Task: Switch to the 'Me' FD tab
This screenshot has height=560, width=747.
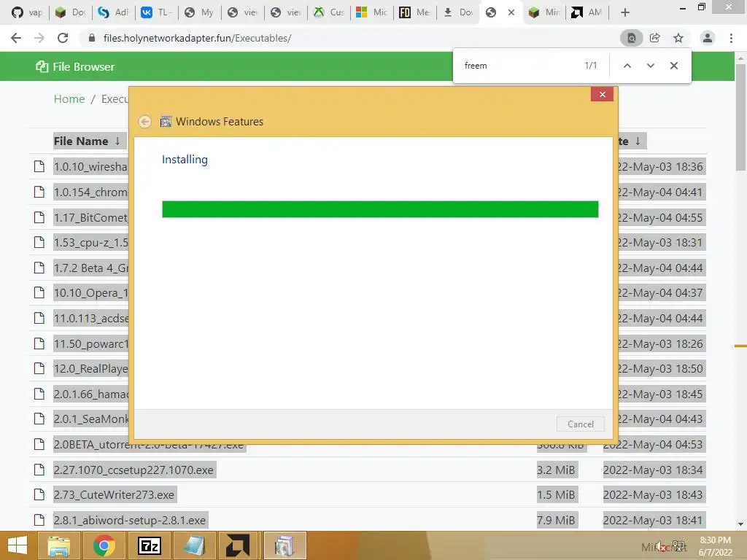Action: point(414,13)
